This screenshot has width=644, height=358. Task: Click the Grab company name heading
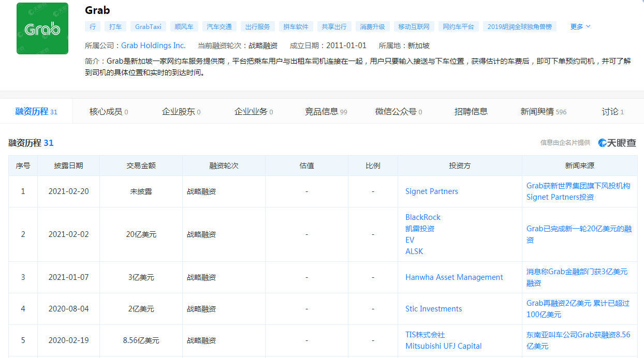(97, 10)
